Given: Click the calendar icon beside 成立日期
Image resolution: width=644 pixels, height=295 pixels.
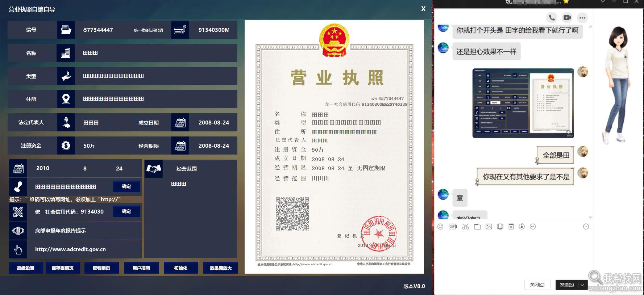Looking at the screenshot, I should [180, 122].
